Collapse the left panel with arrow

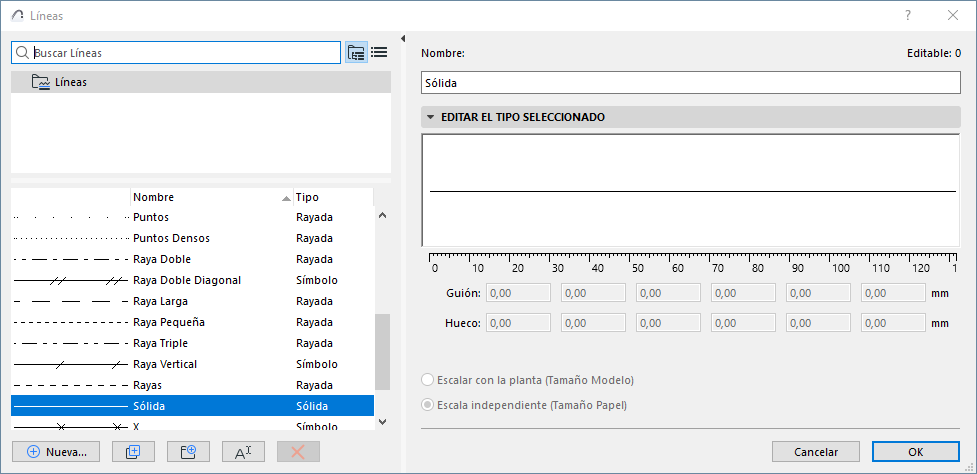click(x=403, y=39)
